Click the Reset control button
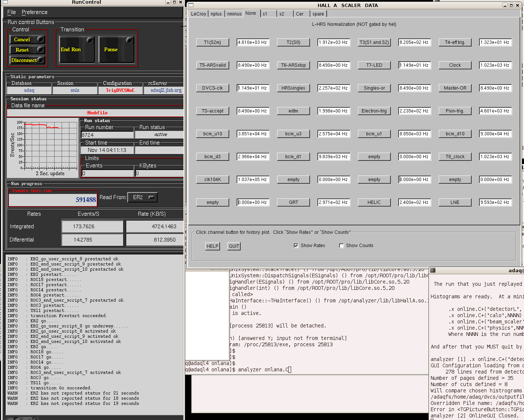Image resolution: width=524 pixels, height=420 pixels. click(x=27, y=50)
